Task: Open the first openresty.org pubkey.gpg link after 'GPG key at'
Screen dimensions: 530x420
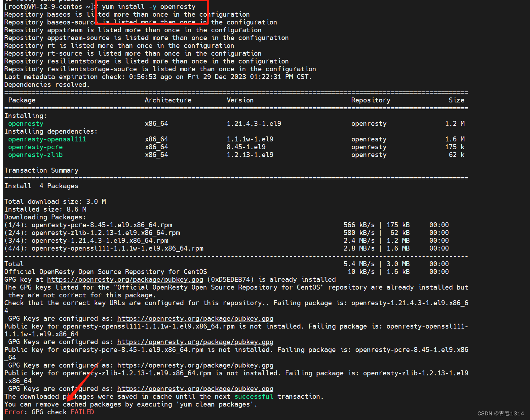Action: [125, 280]
